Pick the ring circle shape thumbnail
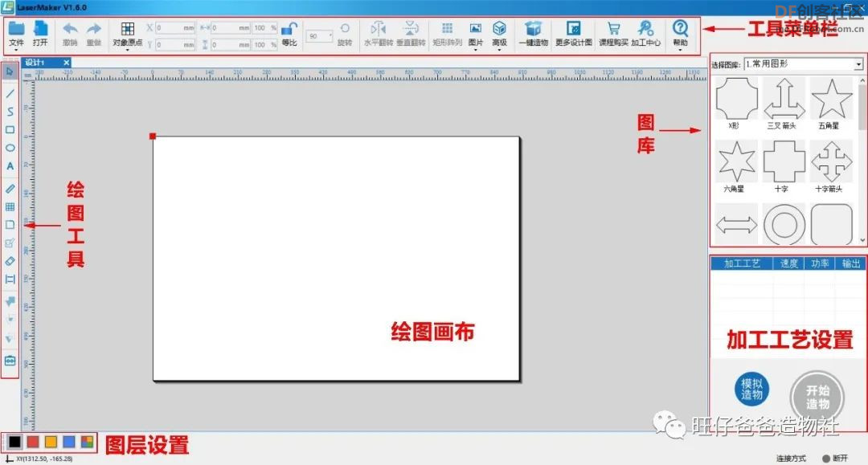 pos(784,225)
